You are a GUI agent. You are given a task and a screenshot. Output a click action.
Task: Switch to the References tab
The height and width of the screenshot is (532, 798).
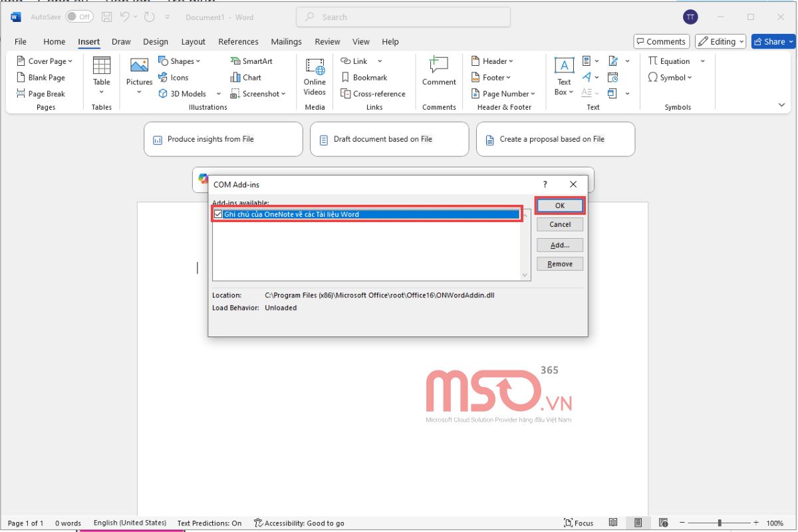[x=238, y=41]
